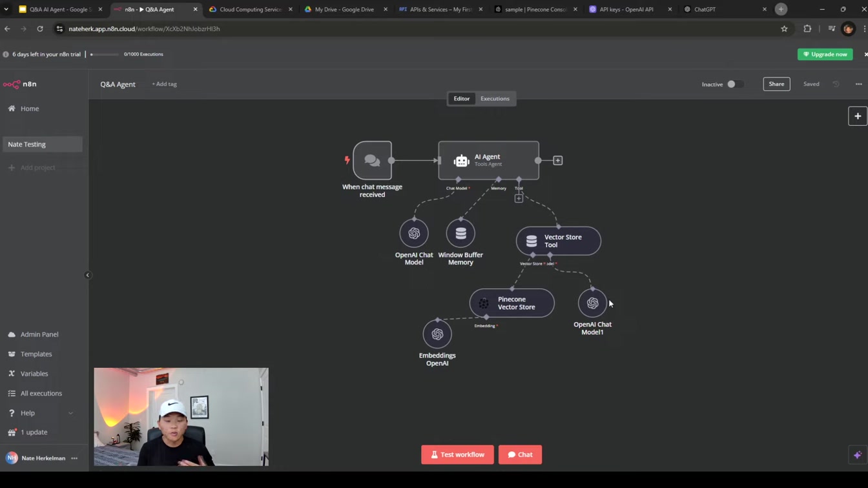This screenshot has width=868, height=488.
Task: Open browser extensions icon
Action: click(807, 28)
